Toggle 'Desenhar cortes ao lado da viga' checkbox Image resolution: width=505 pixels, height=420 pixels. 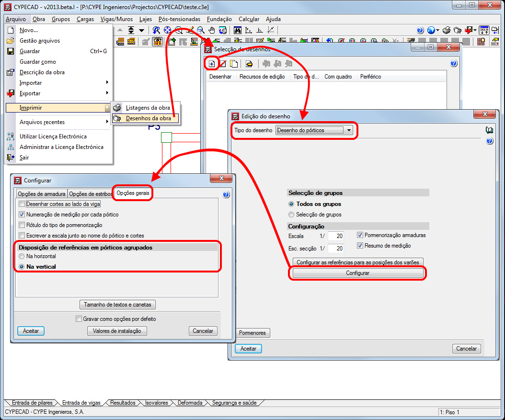coord(22,204)
